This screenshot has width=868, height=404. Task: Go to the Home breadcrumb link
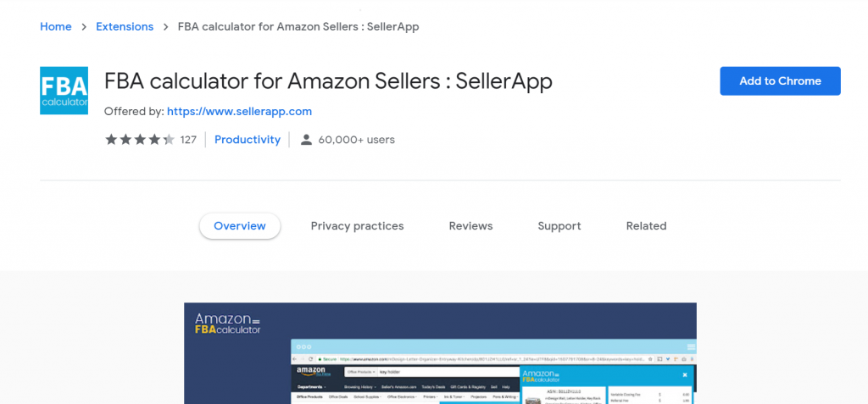(55, 26)
